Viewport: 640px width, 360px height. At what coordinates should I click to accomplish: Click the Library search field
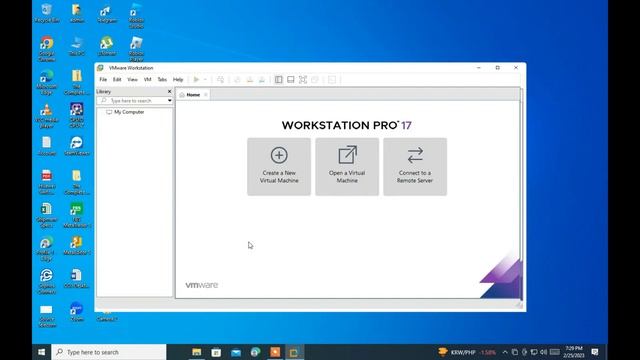[x=132, y=100]
